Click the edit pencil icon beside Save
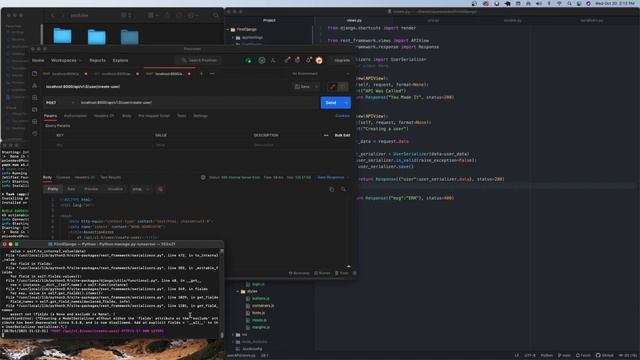640x360 pixels. (x=332, y=87)
